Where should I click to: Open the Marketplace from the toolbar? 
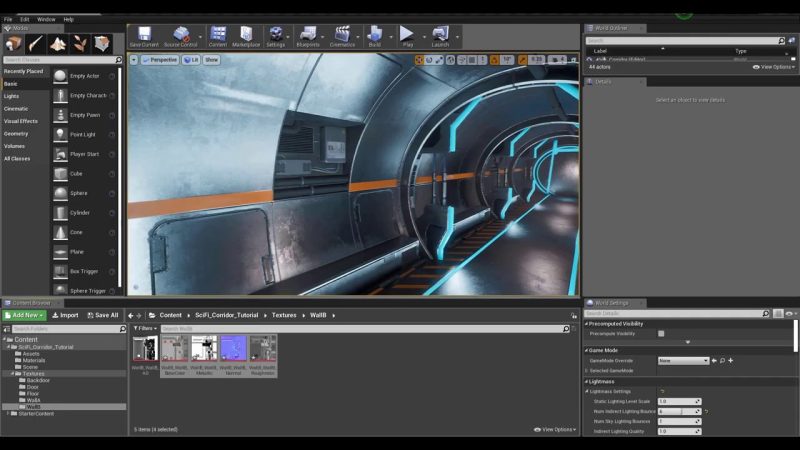point(246,35)
